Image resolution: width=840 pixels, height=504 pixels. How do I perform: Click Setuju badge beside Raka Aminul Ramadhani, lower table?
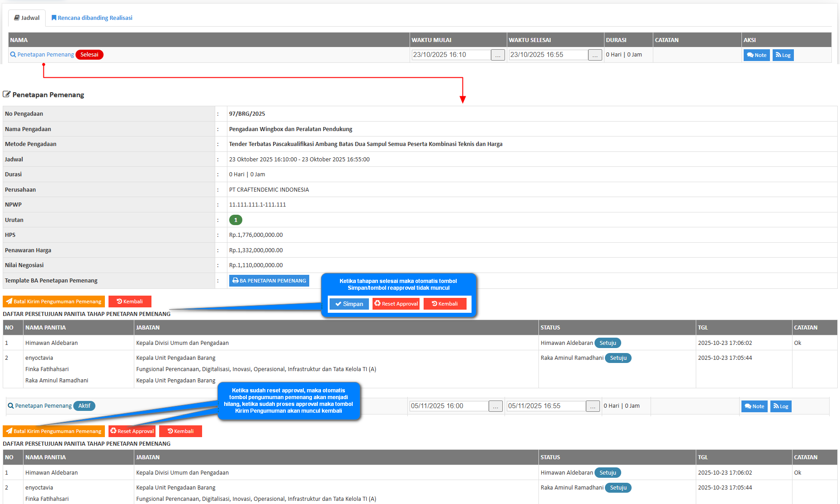(618, 488)
